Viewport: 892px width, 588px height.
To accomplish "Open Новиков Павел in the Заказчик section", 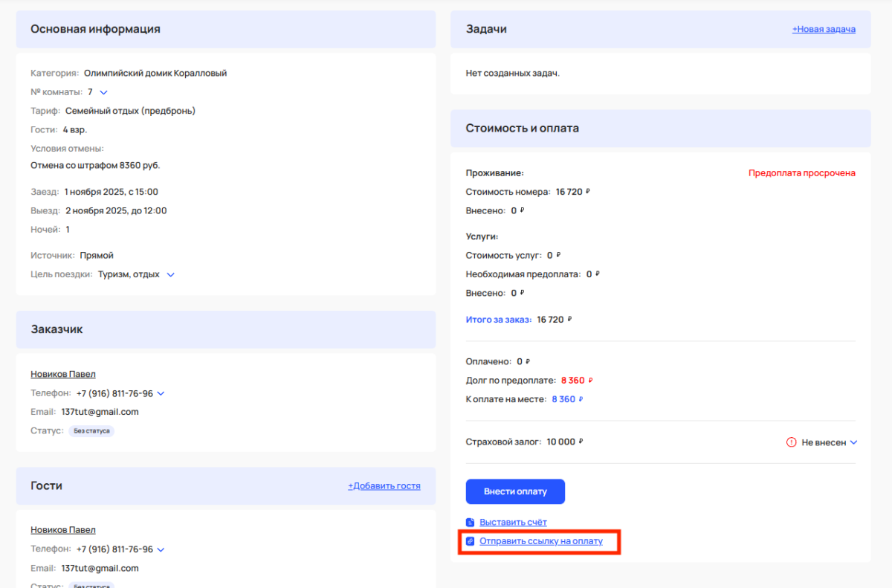I will point(62,373).
